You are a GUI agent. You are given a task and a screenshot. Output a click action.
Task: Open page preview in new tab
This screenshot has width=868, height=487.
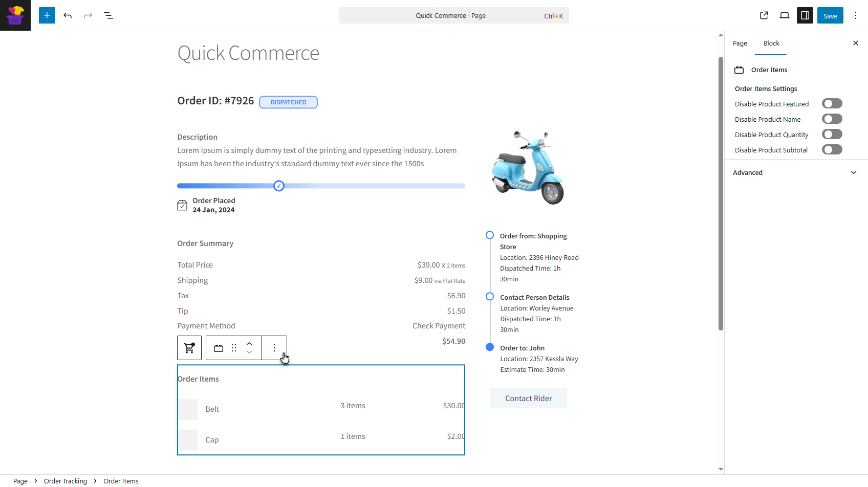[x=764, y=15]
